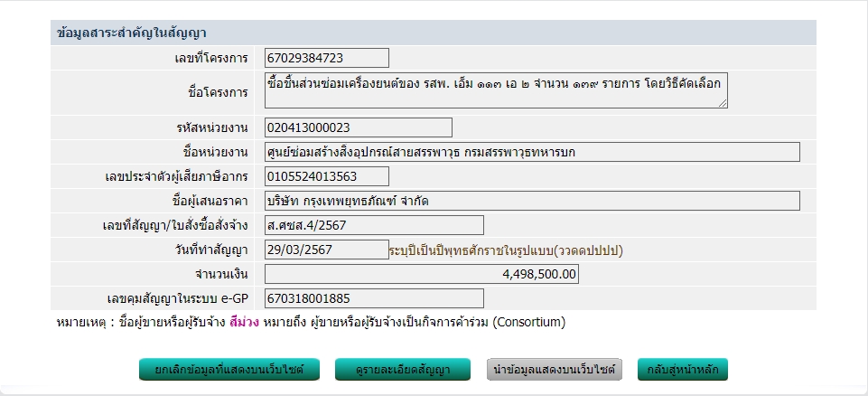Click the เลขที่โครงการ field showing 67029384723
This screenshot has height=396, width=868.
(327, 58)
